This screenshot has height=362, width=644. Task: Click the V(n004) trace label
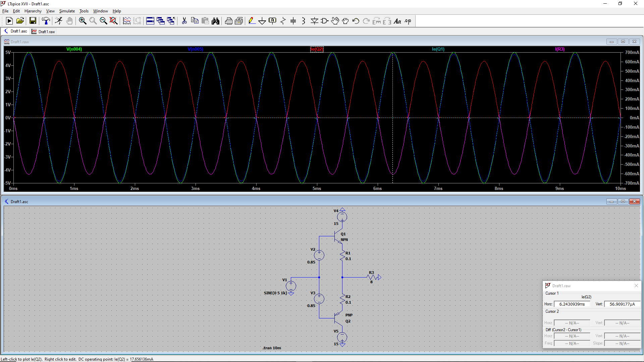pyautogui.click(x=74, y=49)
